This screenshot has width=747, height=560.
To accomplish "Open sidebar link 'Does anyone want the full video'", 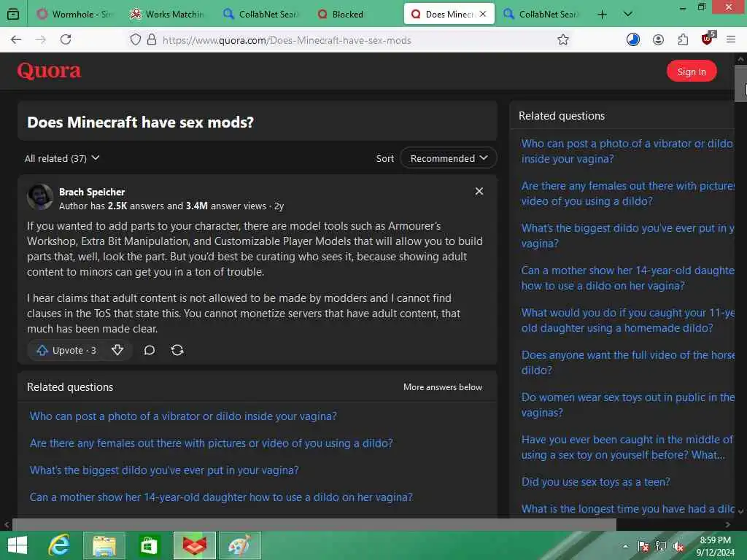I will 628,362.
